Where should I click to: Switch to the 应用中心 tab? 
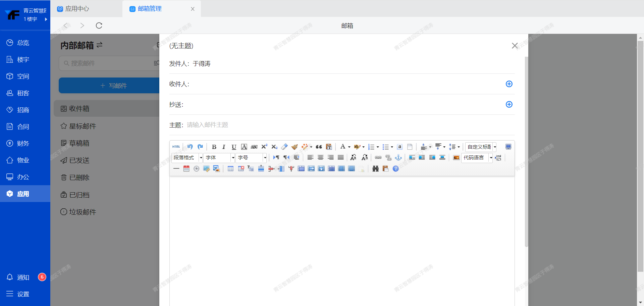click(77, 9)
